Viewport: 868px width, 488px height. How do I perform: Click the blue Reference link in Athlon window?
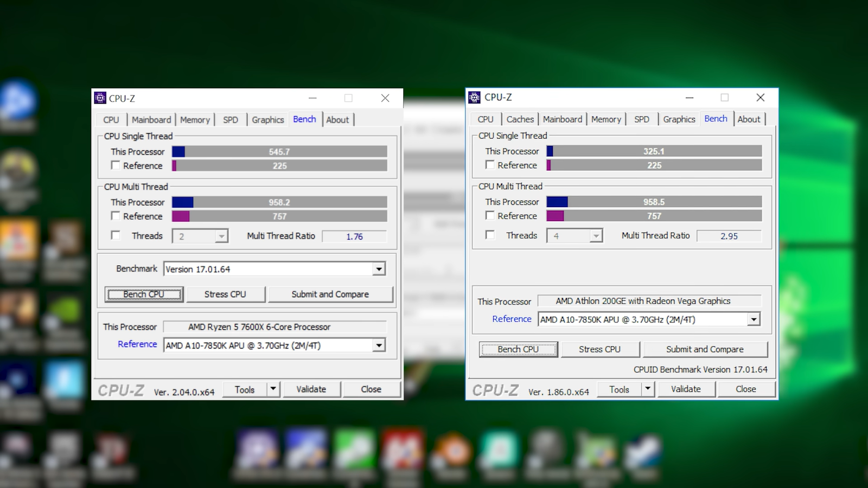512,319
